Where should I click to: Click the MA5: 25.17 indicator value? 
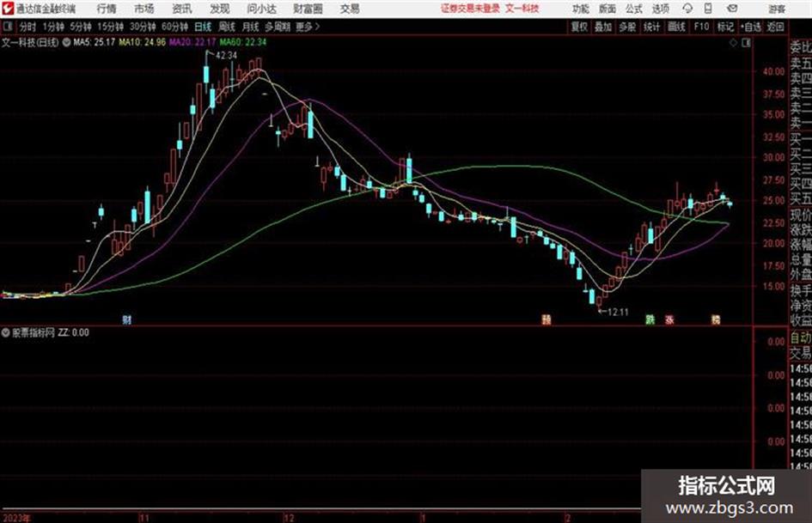[95, 42]
